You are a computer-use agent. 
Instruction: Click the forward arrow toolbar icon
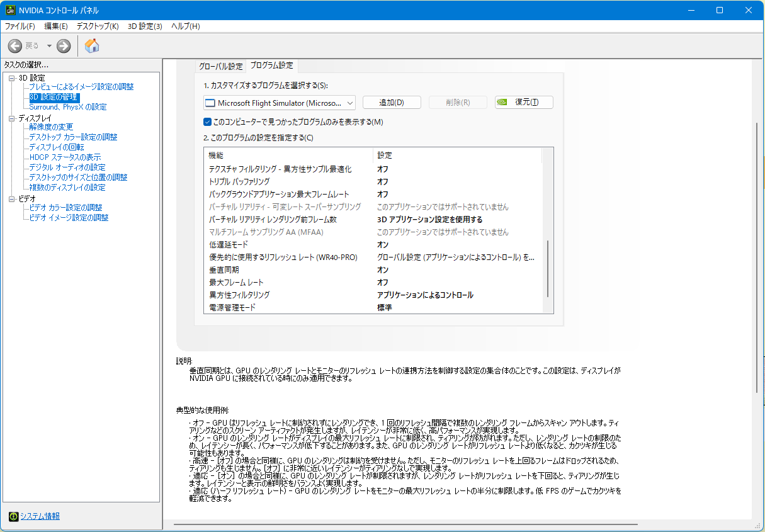(64, 45)
